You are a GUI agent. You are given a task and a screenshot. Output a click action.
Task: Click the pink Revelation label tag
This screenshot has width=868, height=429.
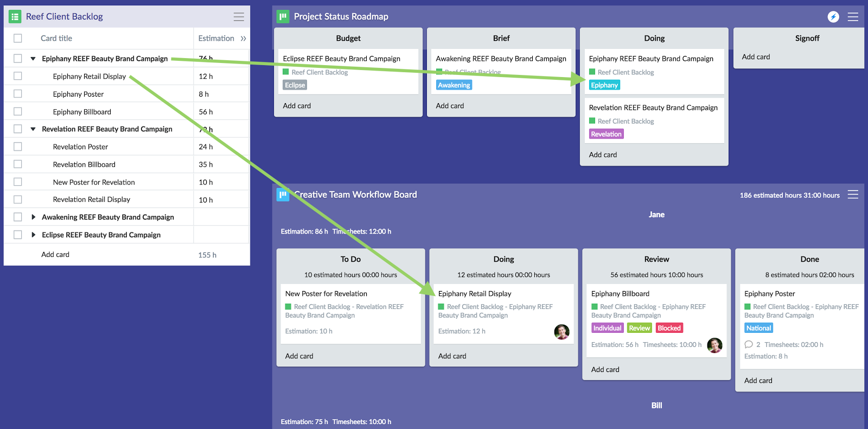click(606, 134)
